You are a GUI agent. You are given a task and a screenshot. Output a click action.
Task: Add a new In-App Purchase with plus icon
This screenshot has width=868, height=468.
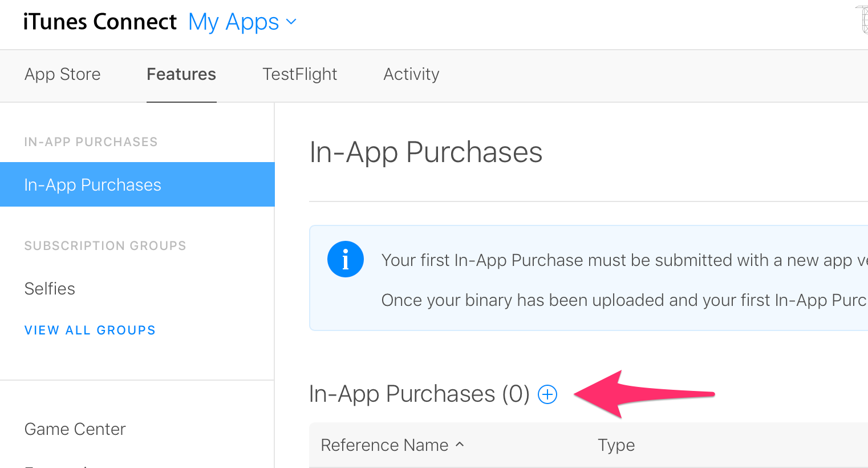(547, 394)
